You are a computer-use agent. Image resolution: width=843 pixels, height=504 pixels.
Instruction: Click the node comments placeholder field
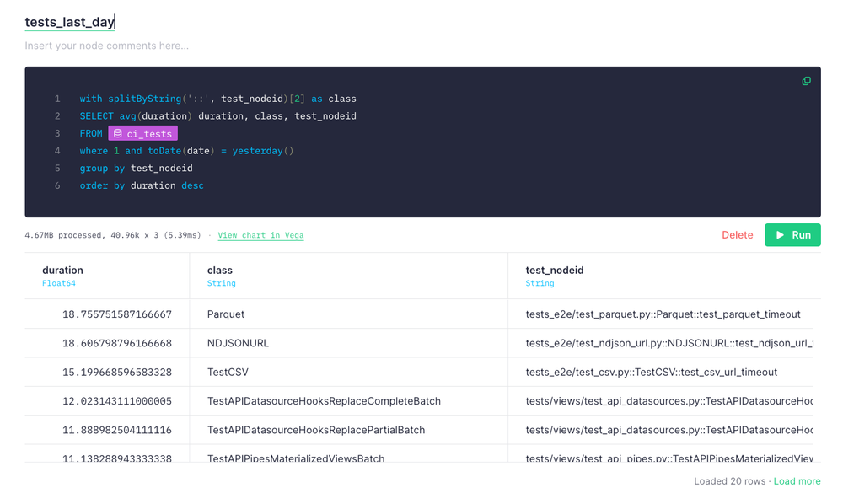pos(106,46)
